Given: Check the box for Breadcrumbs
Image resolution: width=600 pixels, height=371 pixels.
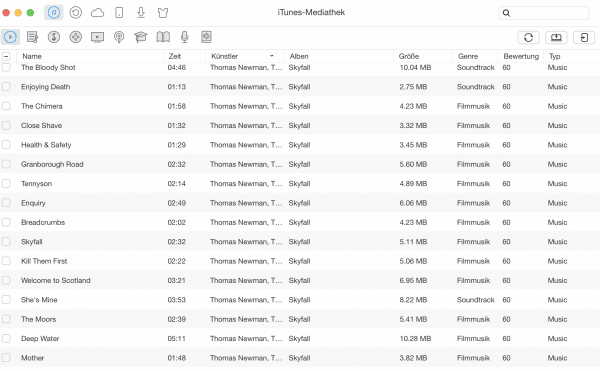Looking at the screenshot, I should pos(6,222).
